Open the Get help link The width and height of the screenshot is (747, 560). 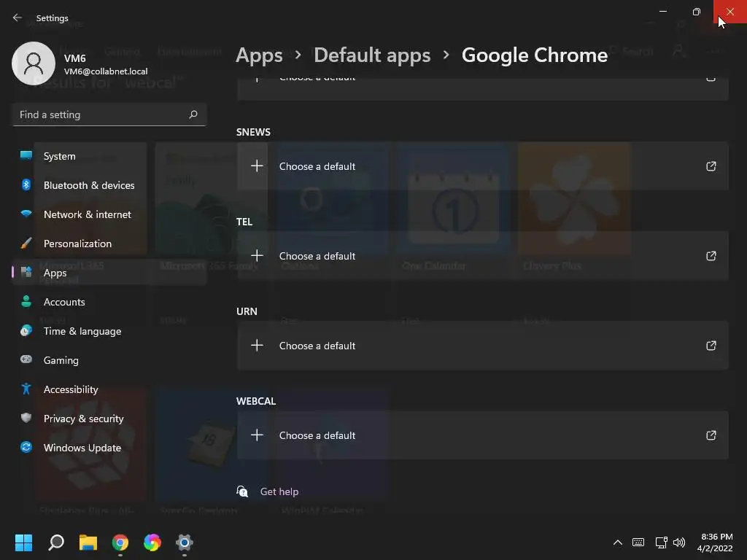click(279, 491)
